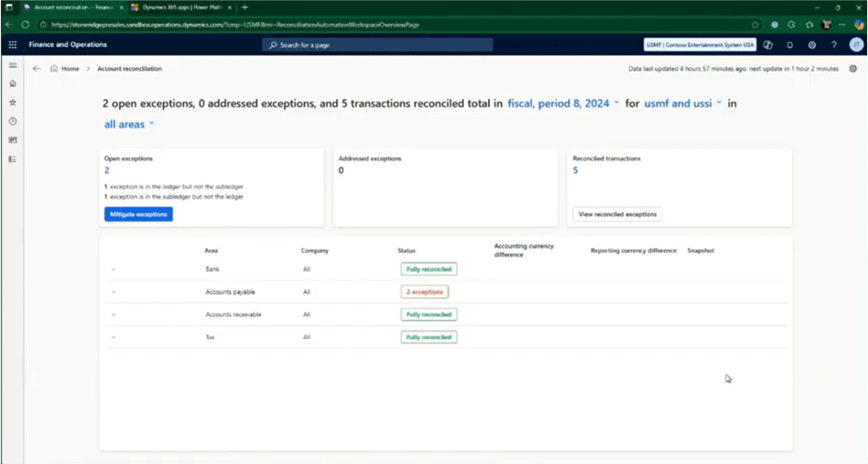868x464 pixels.
Task: Expand the Bank row chevron
Action: tap(113, 269)
